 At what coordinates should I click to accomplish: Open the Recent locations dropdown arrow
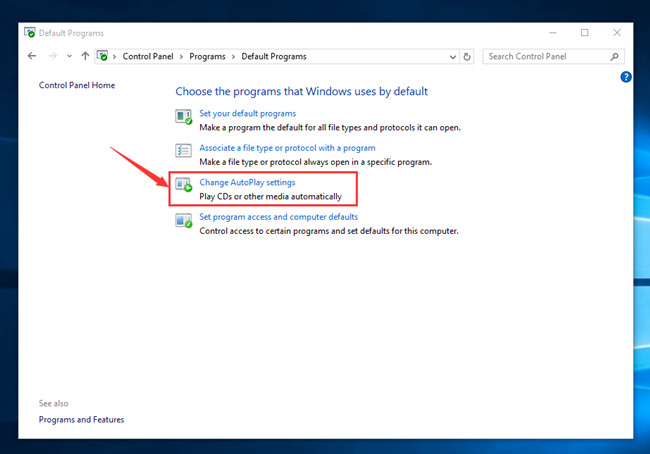(68, 57)
